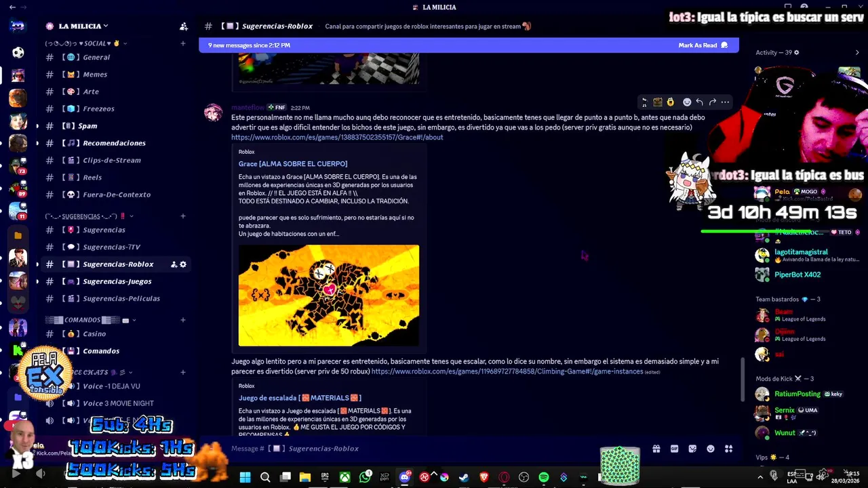The width and height of the screenshot is (868, 488).
Task: Click RatiumPosting in Mods de Kick list
Action: (x=797, y=394)
